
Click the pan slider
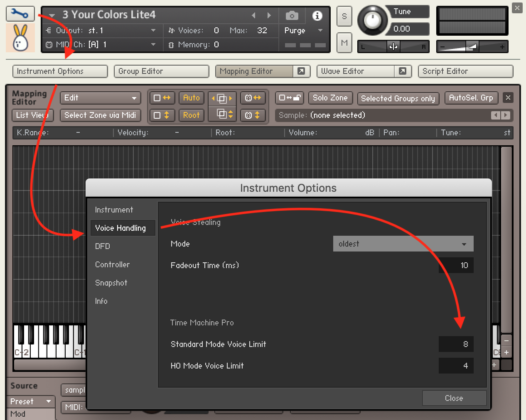(x=393, y=46)
